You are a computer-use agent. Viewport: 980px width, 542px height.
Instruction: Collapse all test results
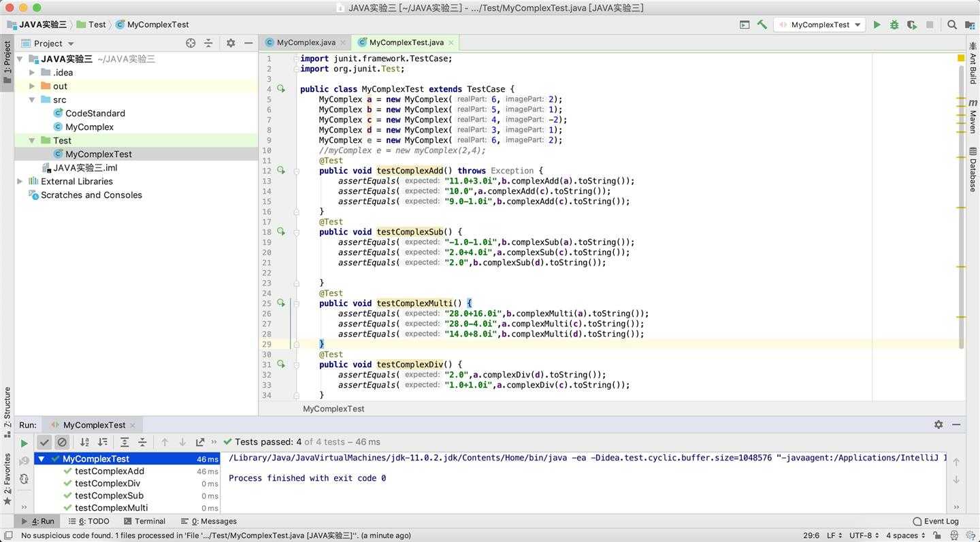click(x=142, y=442)
